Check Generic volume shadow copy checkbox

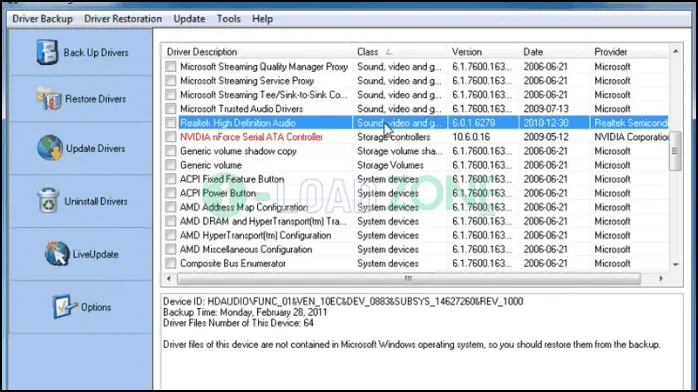coord(170,151)
